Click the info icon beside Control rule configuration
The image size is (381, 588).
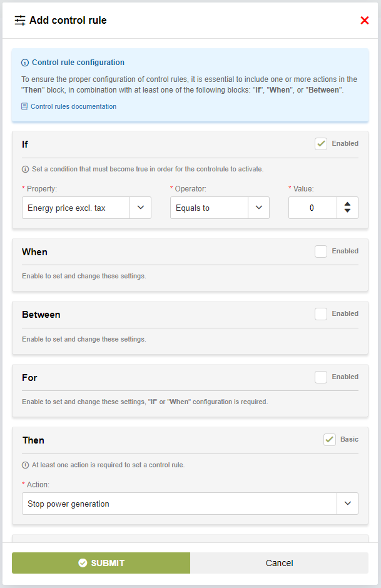[x=25, y=63]
